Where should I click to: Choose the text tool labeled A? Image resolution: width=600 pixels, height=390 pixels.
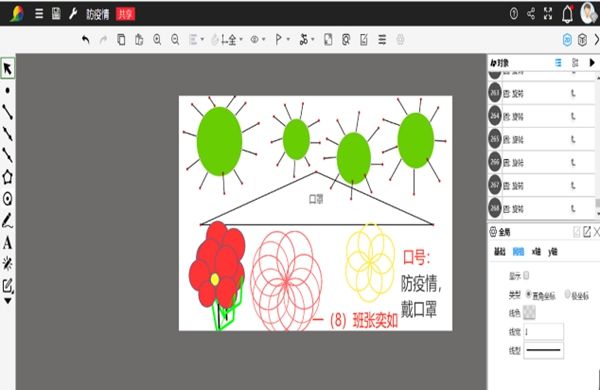[7, 242]
